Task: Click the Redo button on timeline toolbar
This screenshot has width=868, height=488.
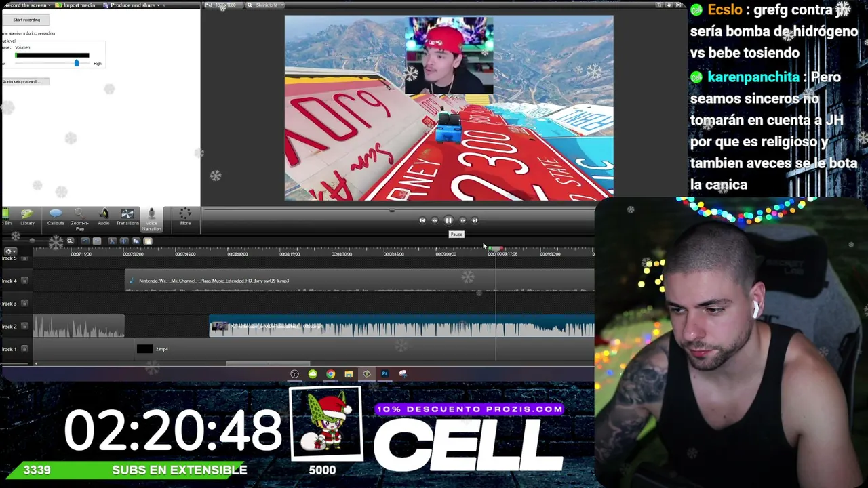Action: (97, 241)
